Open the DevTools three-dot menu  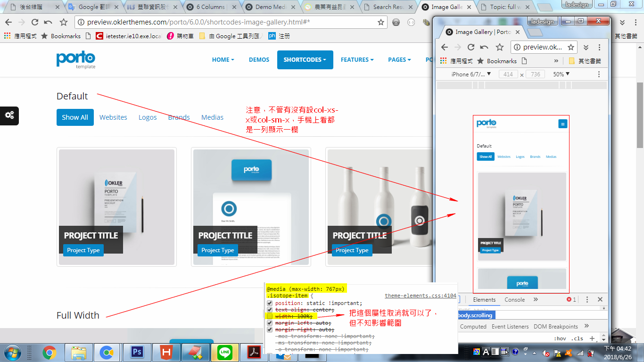click(x=586, y=299)
